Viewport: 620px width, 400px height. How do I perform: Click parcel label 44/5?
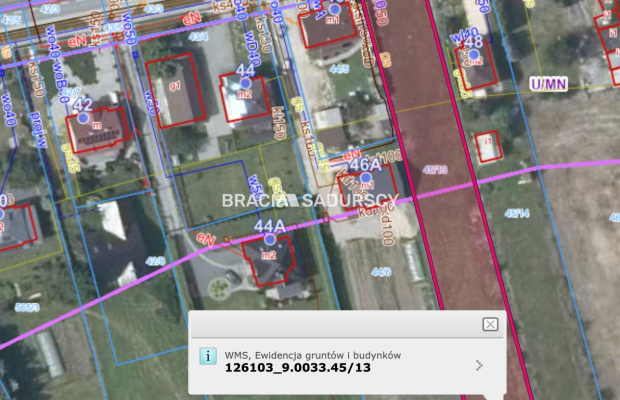pos(339,69)
